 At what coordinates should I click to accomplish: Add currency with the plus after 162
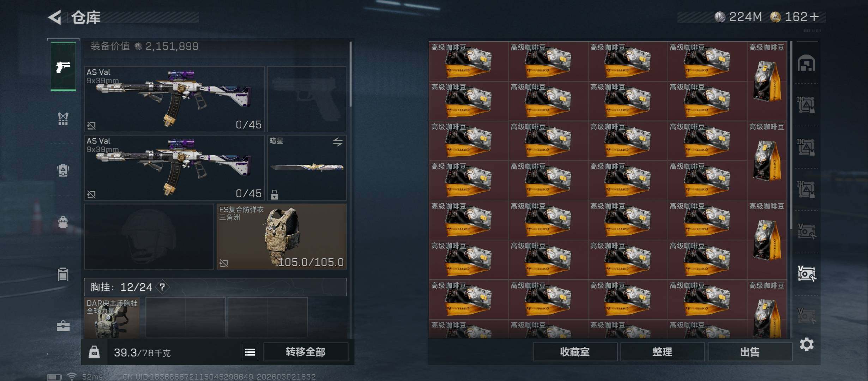(814, 17)
